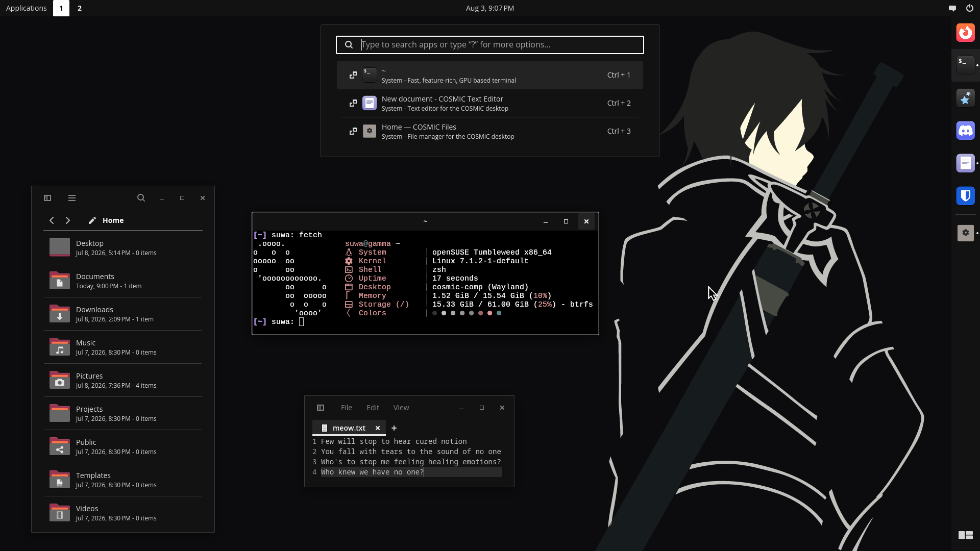Open the text editor icon in the dock
The height and width of the screenshot is (551, 980).
click(965, 163)
